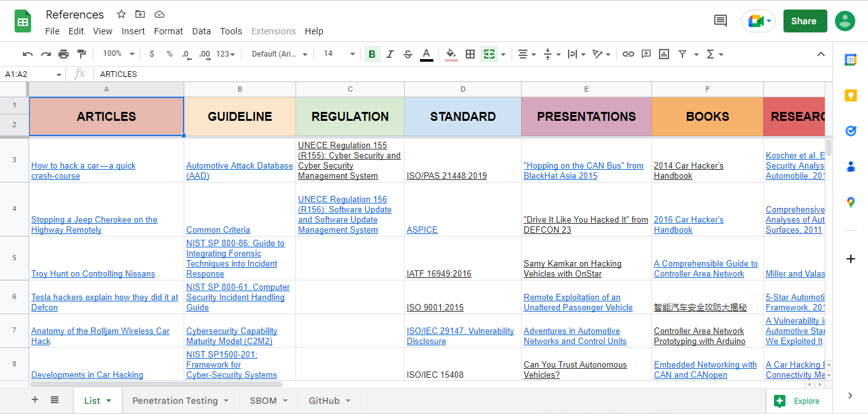The image size is (868, 414).
Task: Open Google Calendar side panel
Action: click(850, 60)
